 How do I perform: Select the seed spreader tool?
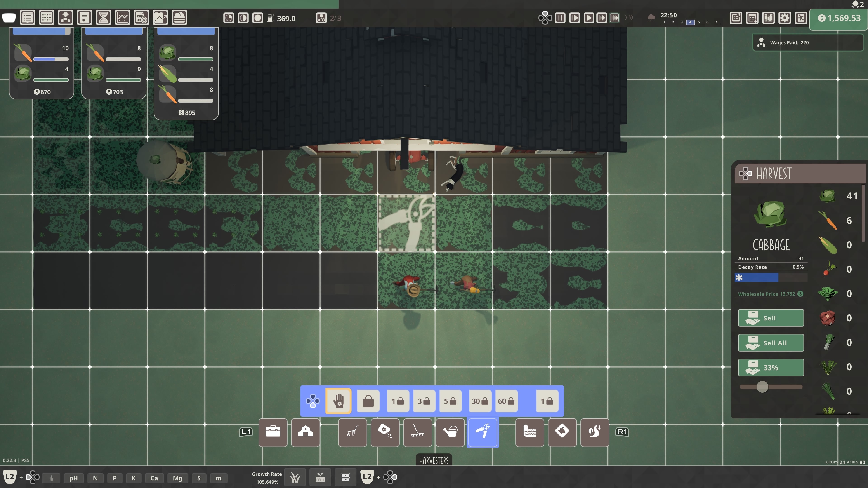pos(385,433)
